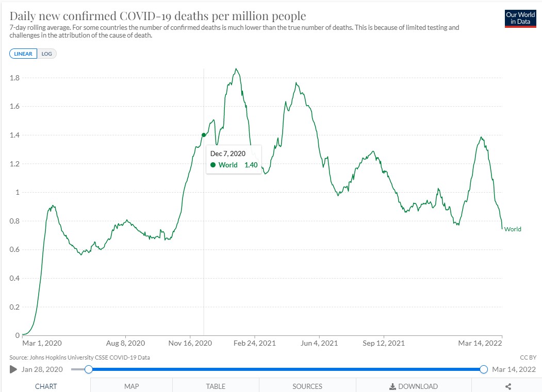542x392 pixels.
Task: Open the TABLE tab
Action: pos(216,386)
